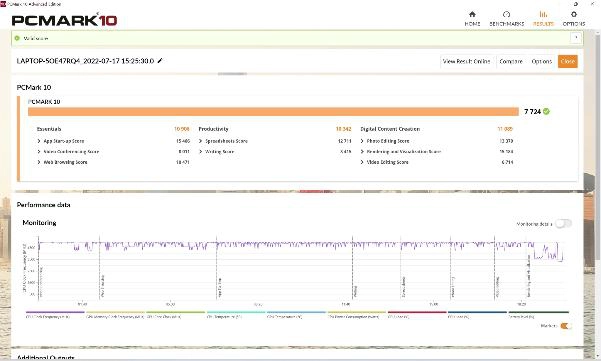This screenshot has height=361, width=601.
Task: Click the purple CPU clock frequency legend swatch
Action: 55,312
